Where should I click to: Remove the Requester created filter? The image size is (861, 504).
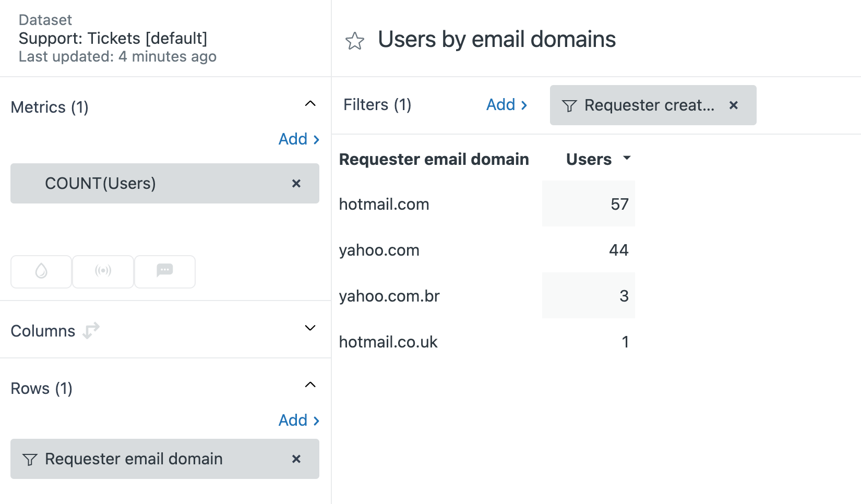[734, 105]
